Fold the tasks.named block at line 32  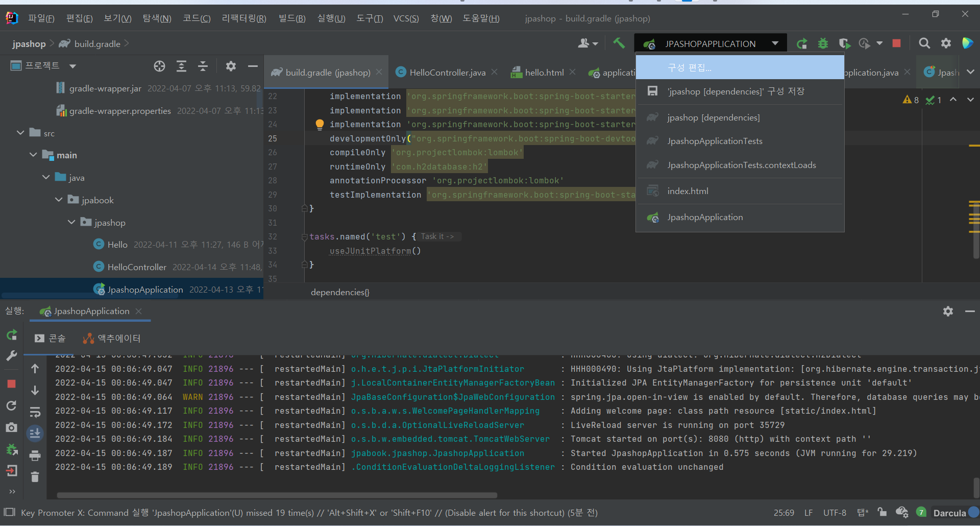(305, 236)
